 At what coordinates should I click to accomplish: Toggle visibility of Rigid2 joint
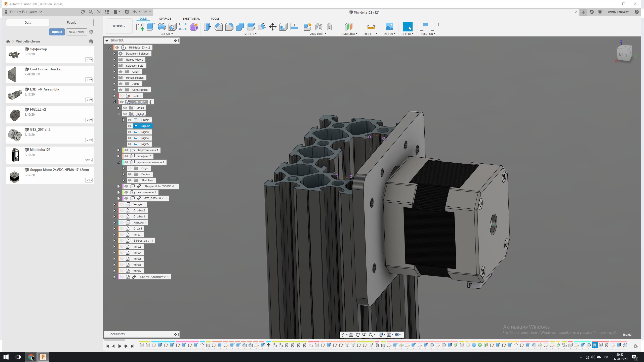130,126
